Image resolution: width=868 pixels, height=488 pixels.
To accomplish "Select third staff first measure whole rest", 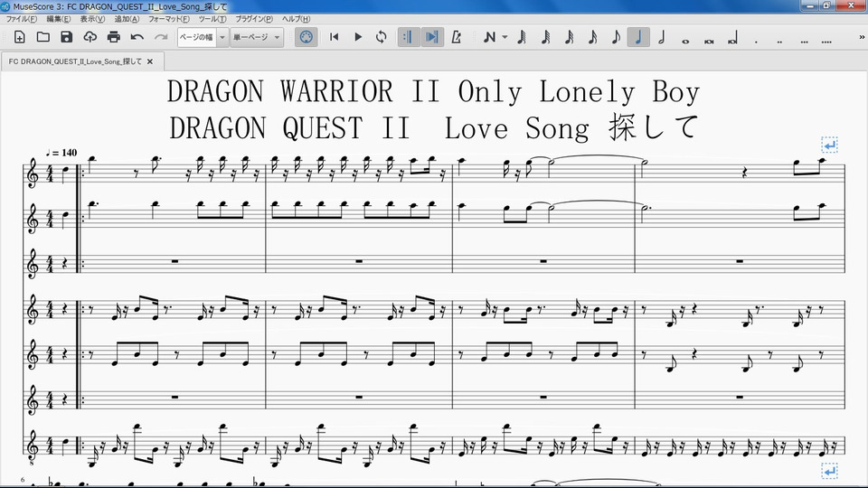I will (x=175, y=261).
